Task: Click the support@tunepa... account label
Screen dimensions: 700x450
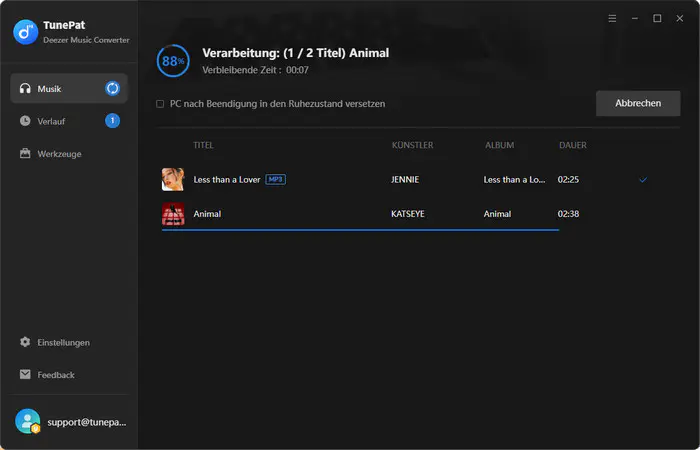Action: (x=87, y=422)
